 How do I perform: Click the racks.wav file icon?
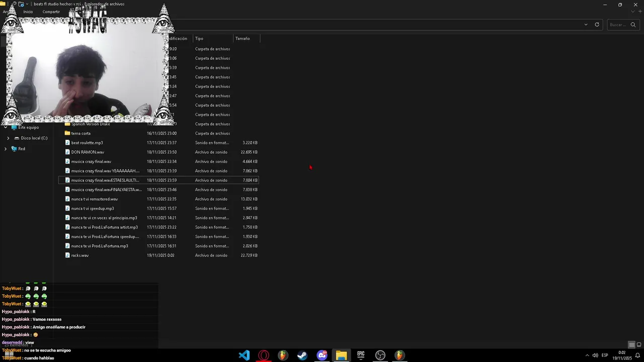pos(67,255)
